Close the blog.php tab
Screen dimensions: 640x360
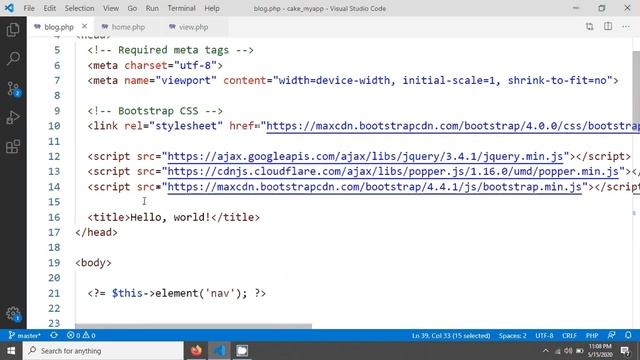84,26
